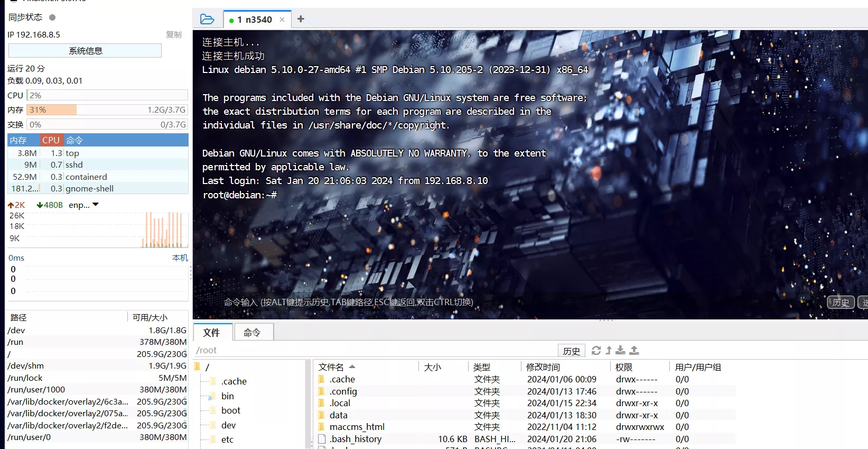Click the 内存 memory usage bar
868x449 pixels.
pyautogui.click(x=107, y=109)
